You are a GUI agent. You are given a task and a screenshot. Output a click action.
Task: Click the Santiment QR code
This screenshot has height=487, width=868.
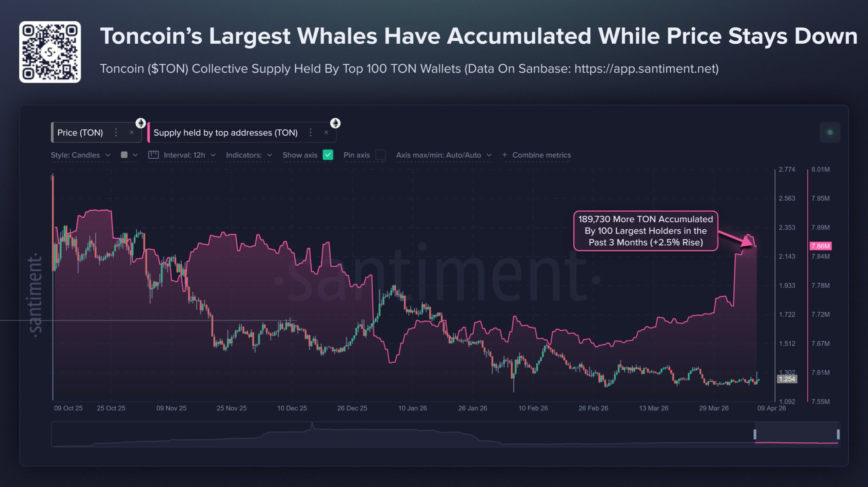coord(50,51)
